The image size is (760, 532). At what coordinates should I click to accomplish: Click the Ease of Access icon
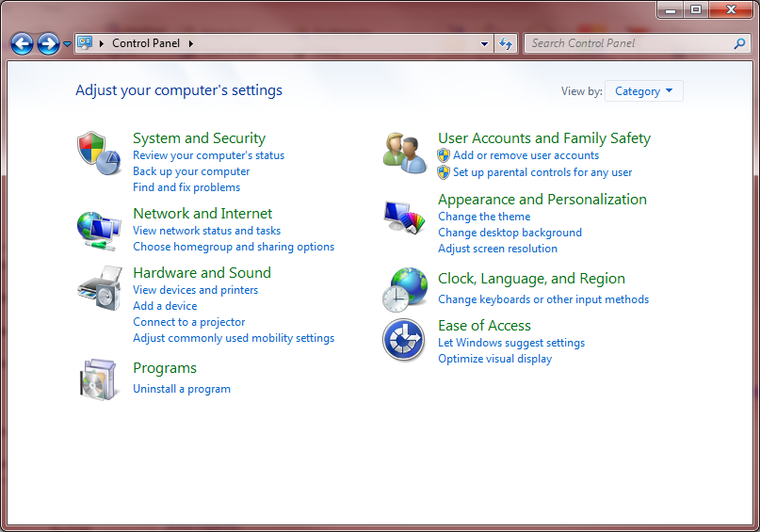[404, 340]
